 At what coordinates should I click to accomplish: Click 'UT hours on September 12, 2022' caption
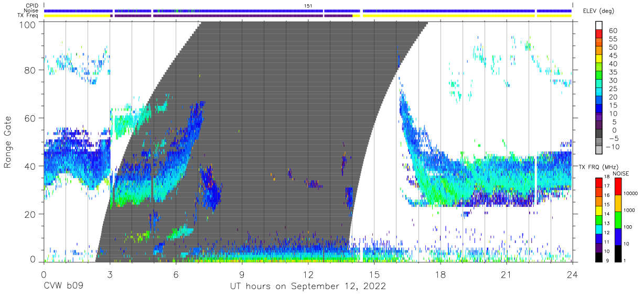308,287
